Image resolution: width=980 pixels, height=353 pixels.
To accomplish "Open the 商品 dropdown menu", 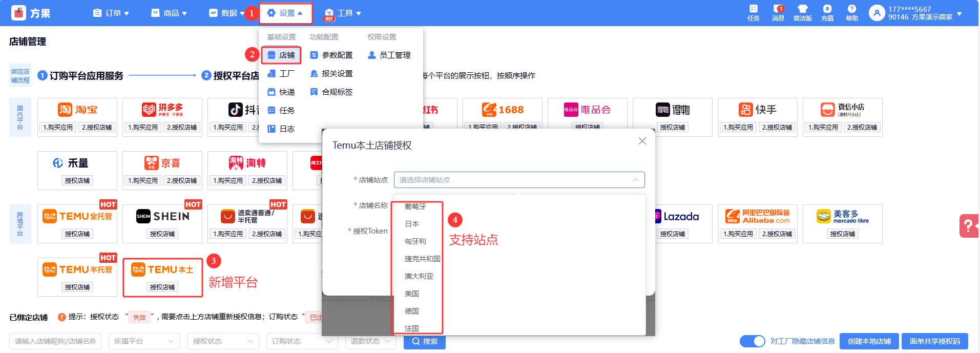I will click(x=169, y=13).
